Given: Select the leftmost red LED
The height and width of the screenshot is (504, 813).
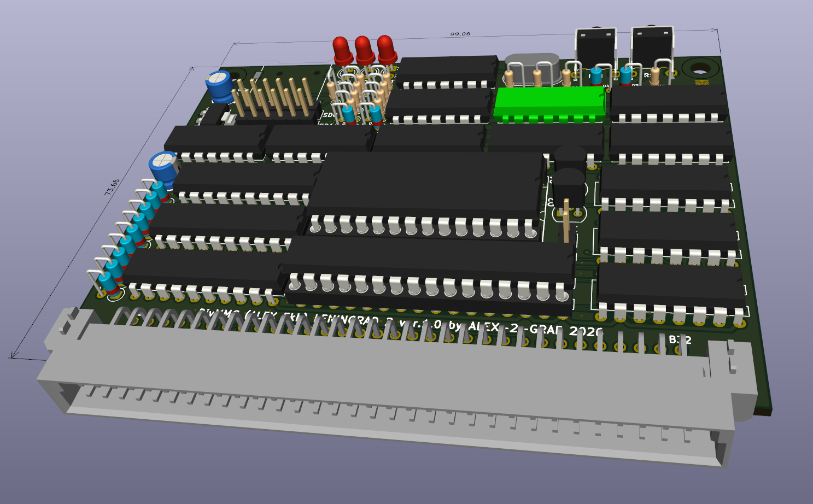Looking at the screenshot, I should tap(343, 50).
